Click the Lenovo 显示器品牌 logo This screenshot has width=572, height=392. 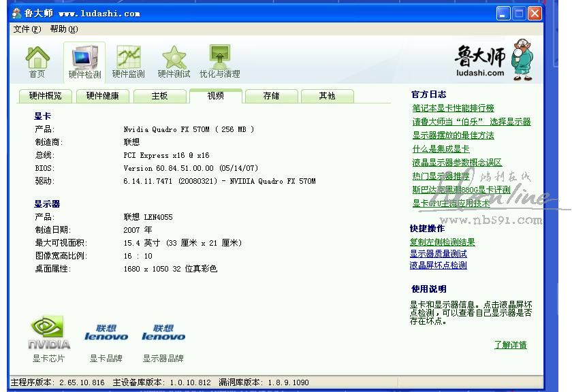click(x=163, y=333)
